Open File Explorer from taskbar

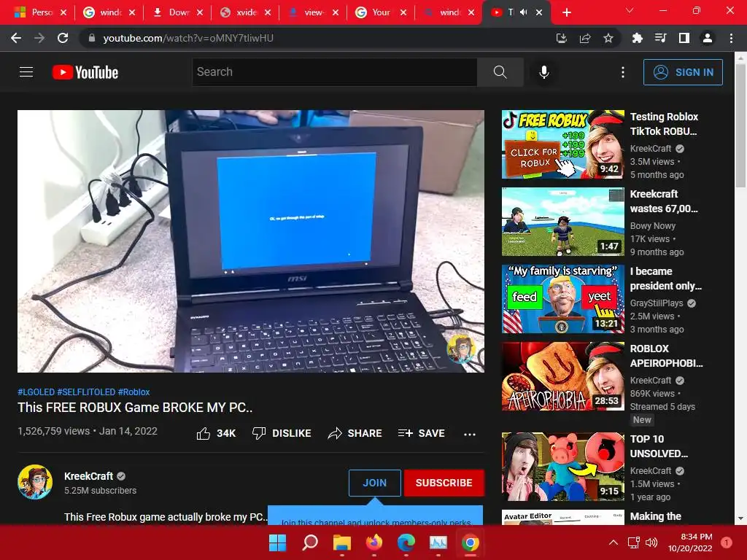pos(342,542)
